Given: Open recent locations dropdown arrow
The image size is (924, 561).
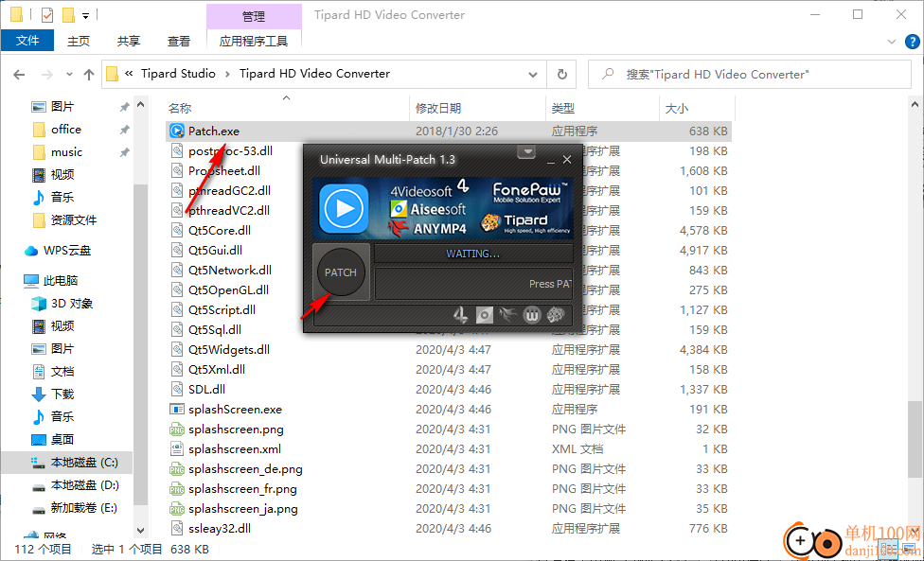Looking at the screenshot, I should [x=69, y=74].
